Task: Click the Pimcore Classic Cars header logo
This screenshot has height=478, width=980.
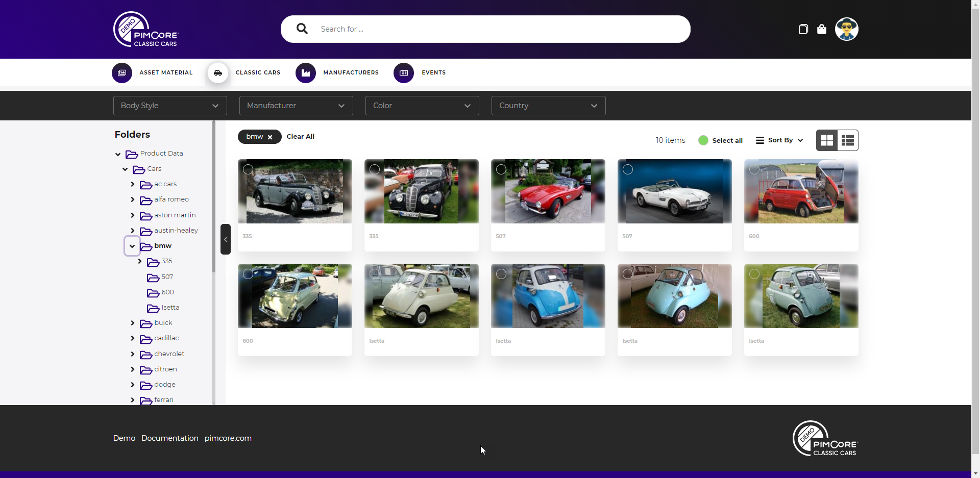Action: click(x=146, y=29)
